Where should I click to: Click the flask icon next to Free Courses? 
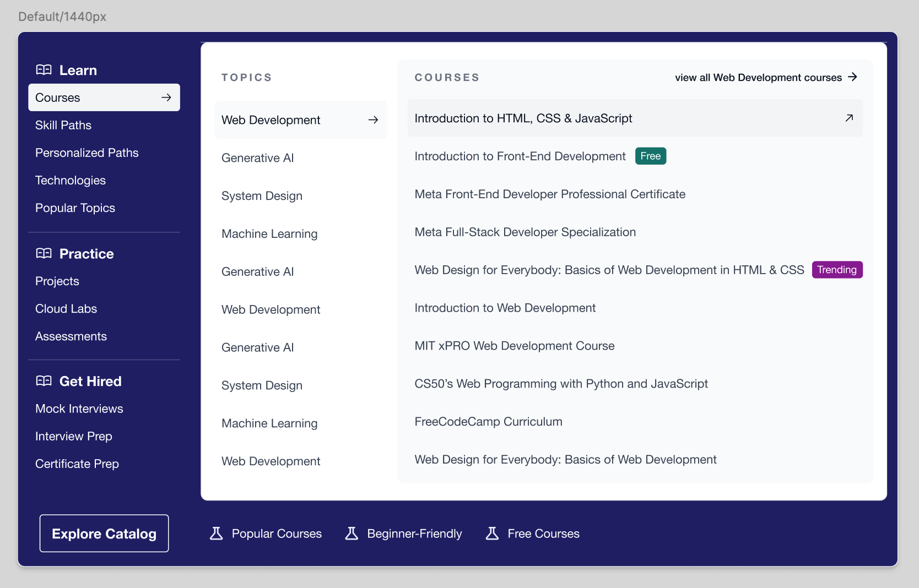tap(492, 533)
